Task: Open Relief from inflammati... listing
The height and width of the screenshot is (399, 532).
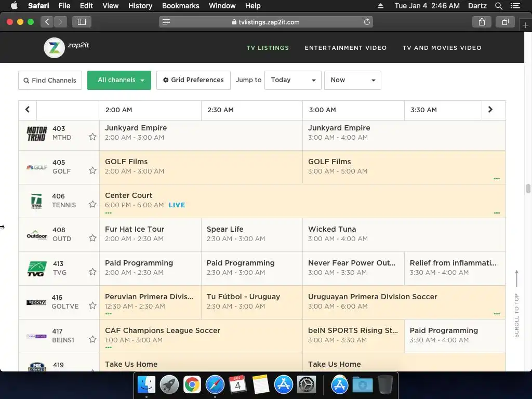Action: pyautogui.click(x=455, y=269)
